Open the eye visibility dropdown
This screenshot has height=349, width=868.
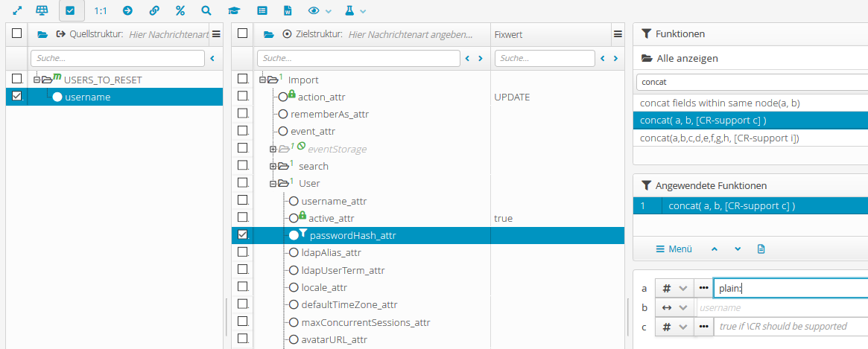coord(318,11)
